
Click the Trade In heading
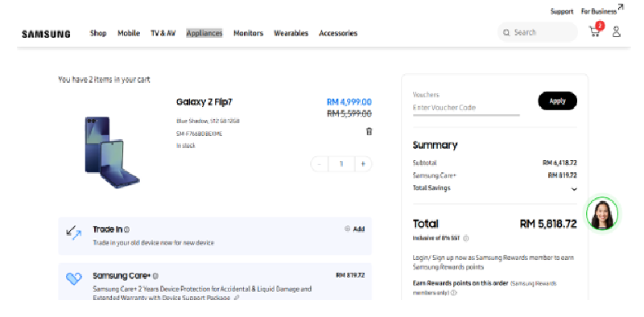(108, 229)
